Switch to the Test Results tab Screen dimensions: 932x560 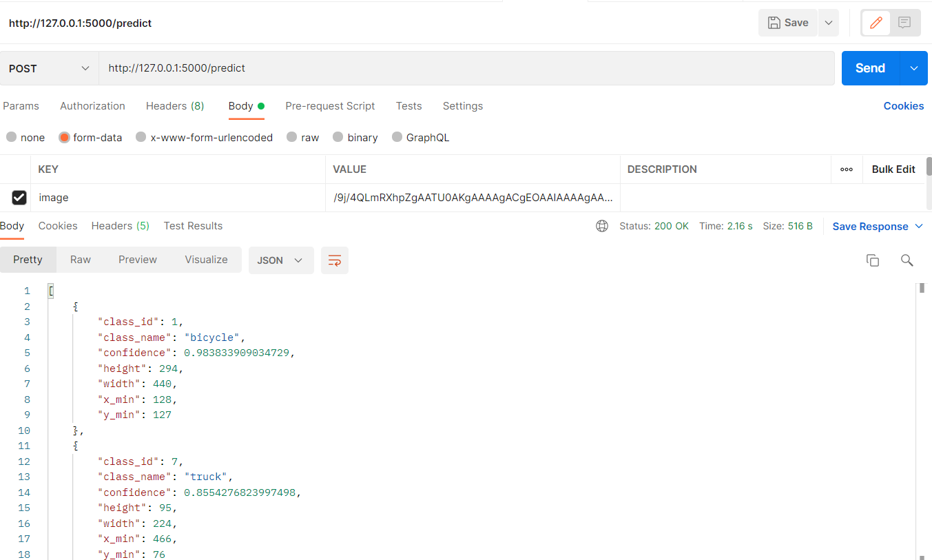click(193, 226)
